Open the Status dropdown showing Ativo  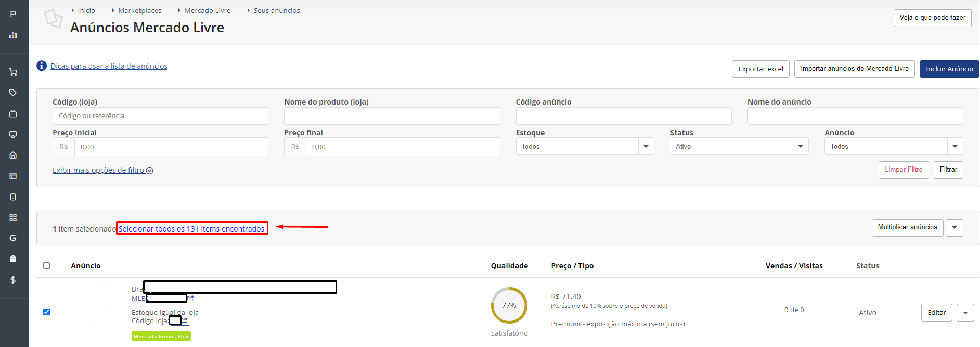(739, 146)
